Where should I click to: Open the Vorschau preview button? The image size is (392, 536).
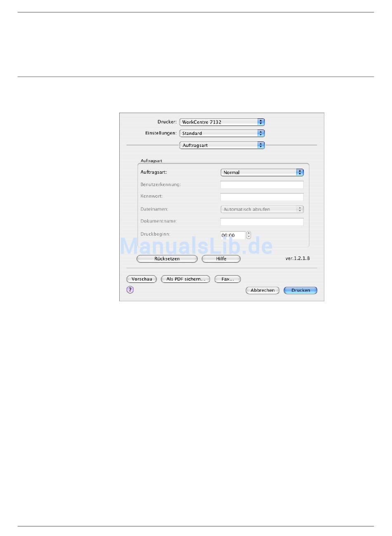pos(142,279)
